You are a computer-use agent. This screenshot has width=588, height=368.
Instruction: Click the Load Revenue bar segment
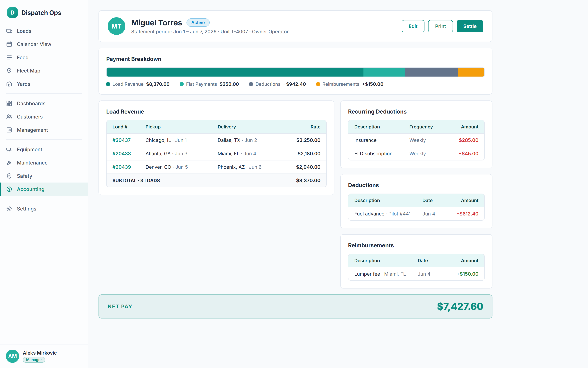pos(235,72)
